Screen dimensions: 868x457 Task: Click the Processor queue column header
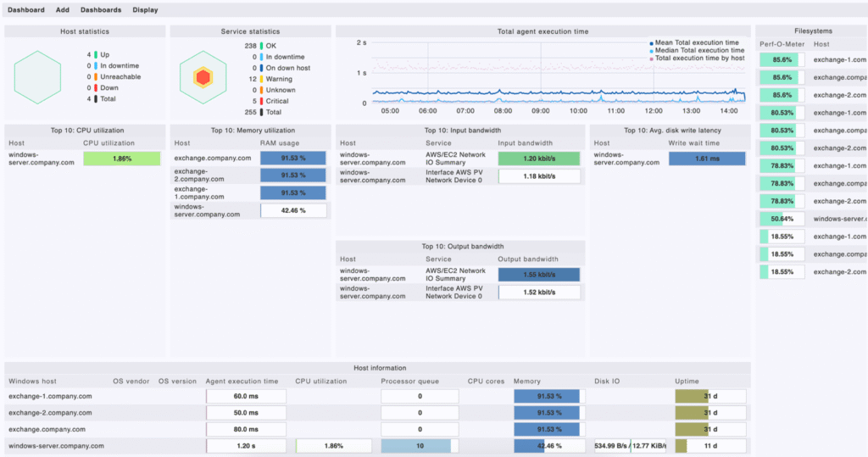(409, 382)
